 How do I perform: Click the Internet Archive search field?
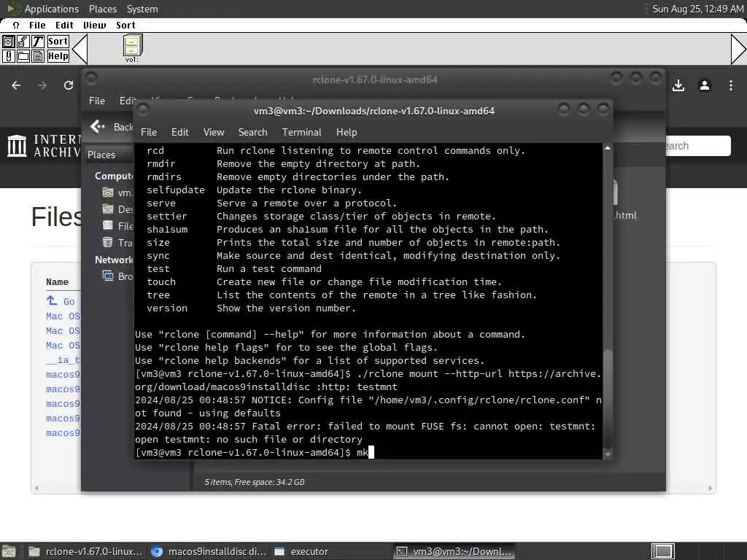click(697, 146)
